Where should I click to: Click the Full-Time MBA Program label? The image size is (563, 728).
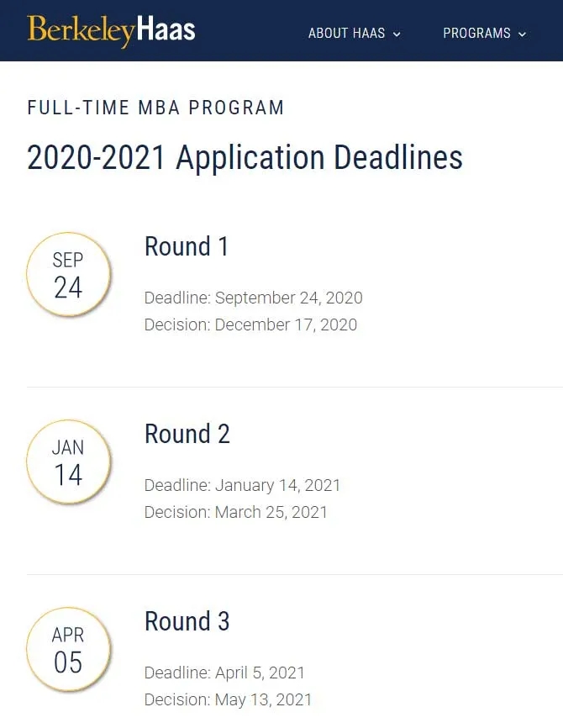tap(155, 108)
